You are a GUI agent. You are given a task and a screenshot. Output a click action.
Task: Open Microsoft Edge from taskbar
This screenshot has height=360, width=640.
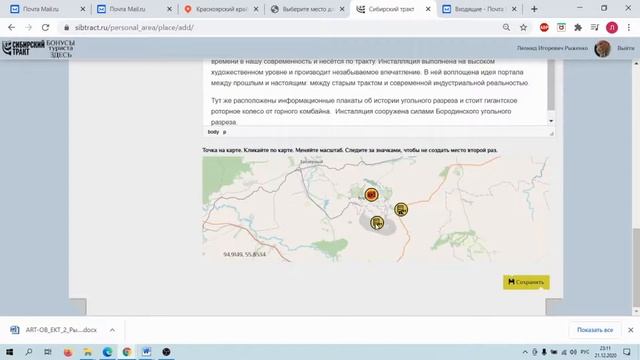(x=107, y=352)
